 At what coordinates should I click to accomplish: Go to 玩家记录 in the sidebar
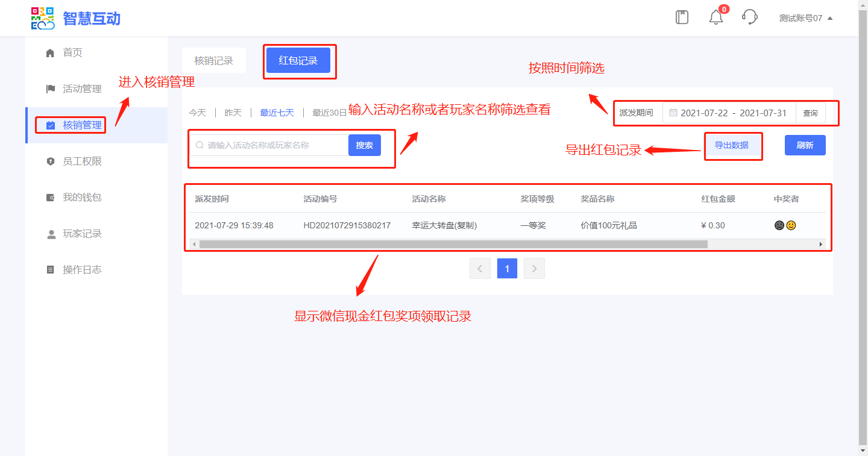pos(82,234)
